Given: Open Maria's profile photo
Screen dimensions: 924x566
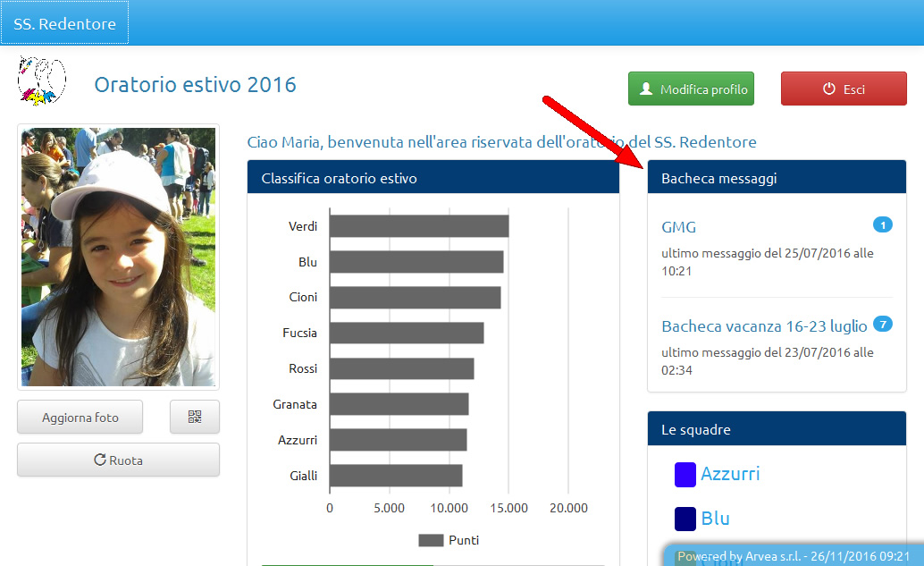Looking at the screenshot, I should [119, 257].
